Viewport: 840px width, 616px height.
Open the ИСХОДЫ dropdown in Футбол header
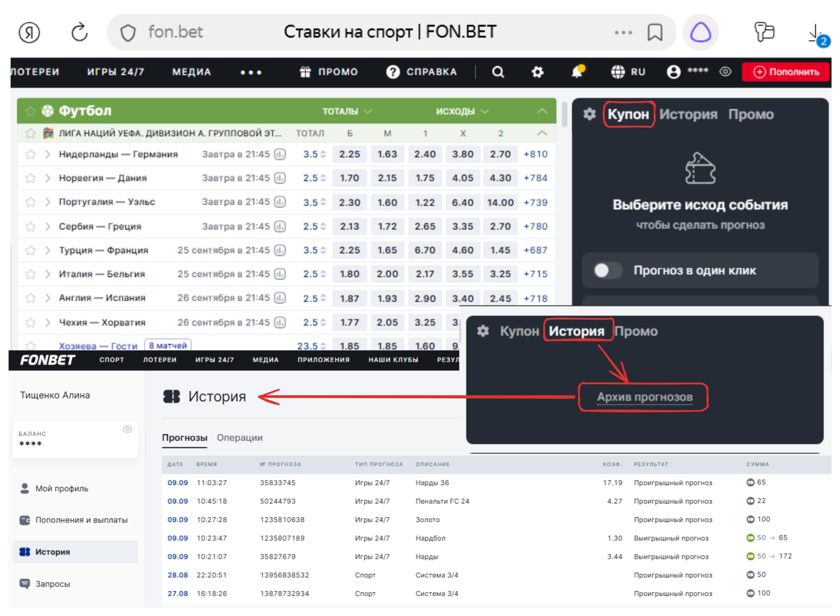point(462,111)
